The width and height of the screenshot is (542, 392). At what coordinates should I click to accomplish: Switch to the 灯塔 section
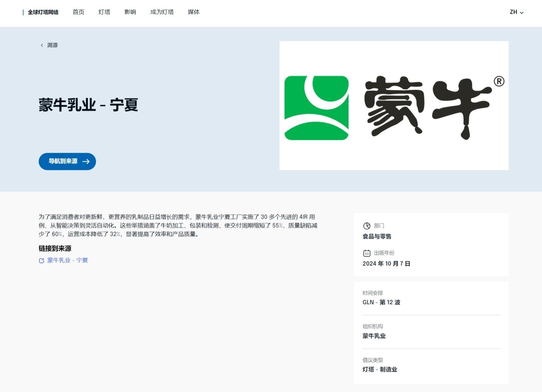tap(105, 12)
